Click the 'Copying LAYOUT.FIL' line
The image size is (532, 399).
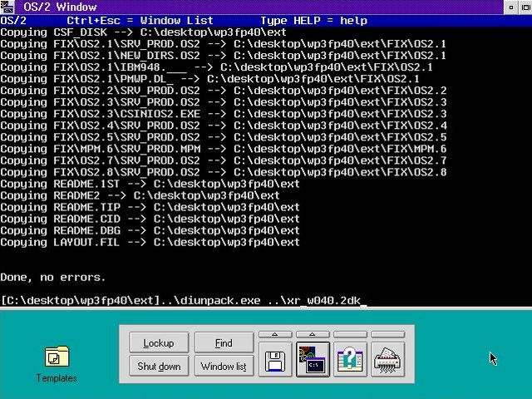[150, 242]
